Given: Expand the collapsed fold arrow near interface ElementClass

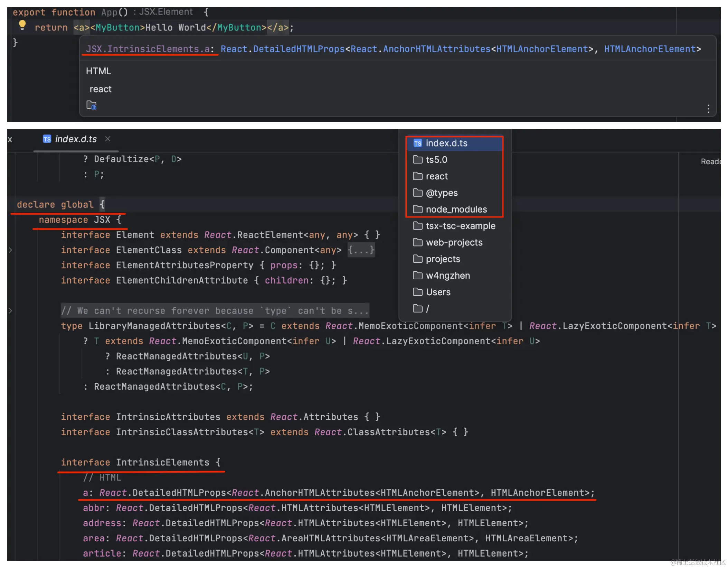Looking at the screenshot, I should click(10, 250).
